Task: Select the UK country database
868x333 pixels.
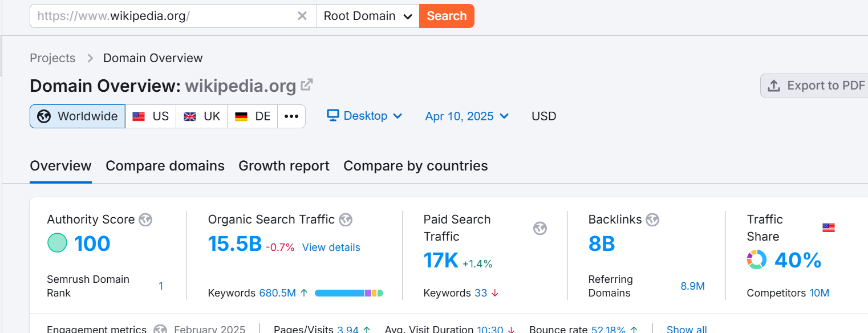Action: 202,116
